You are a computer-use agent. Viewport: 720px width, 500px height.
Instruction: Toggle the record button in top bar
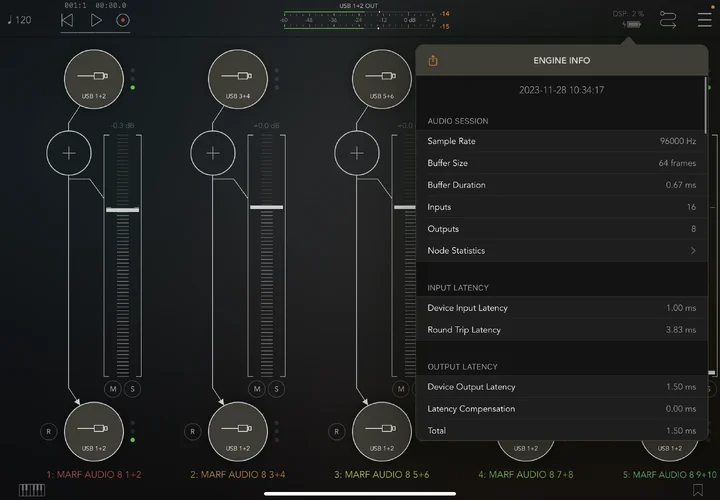[x=122, y=20]
